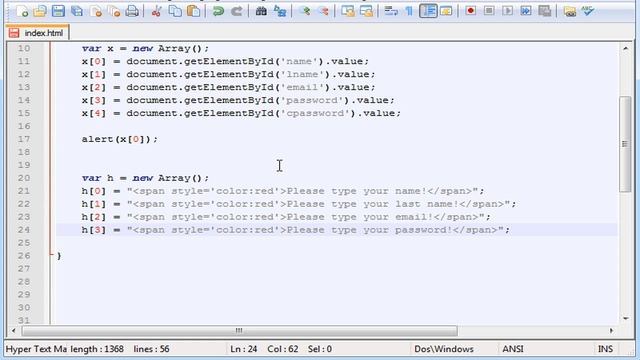Click the Synchronize Horizontal Scrolling icon
The image size is (640, 360).
pos(366,11)
